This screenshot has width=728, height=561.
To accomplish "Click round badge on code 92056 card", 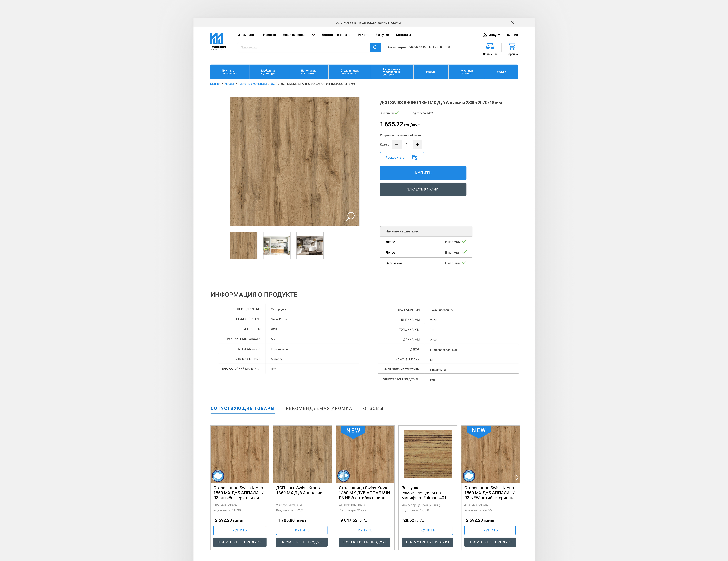I will [x=469, y=476].
